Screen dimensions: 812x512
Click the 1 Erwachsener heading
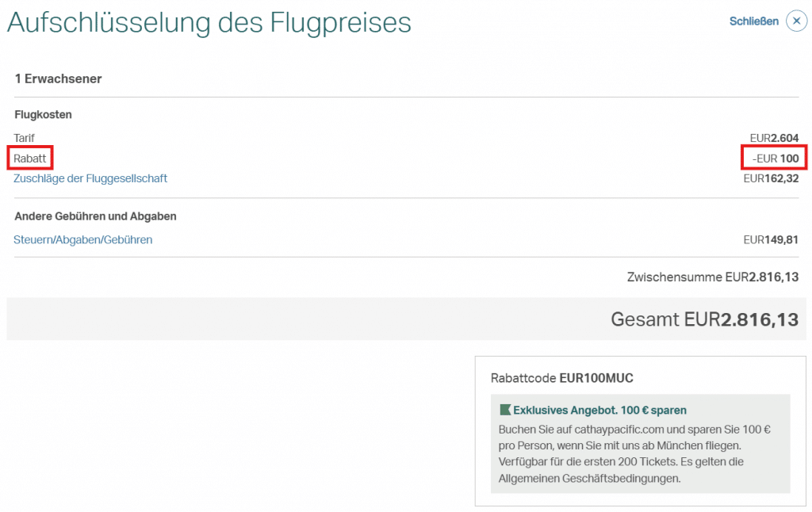coord(58,78)
